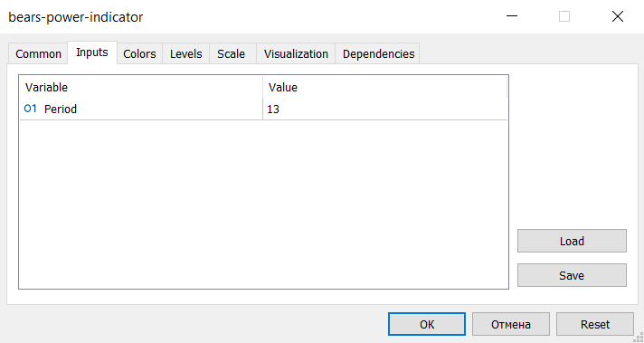Click the 01 integer icon beside Period
644x343 pixels.
click(x=31, y=109)
